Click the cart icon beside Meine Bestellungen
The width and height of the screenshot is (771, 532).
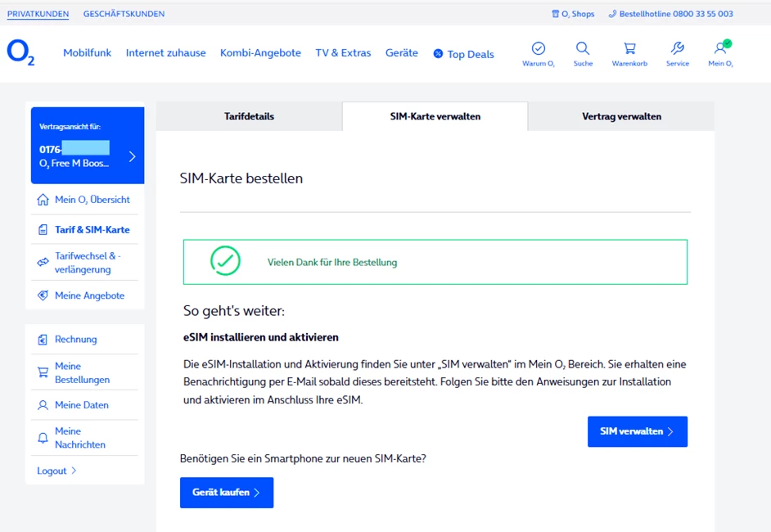pos(43,372)
